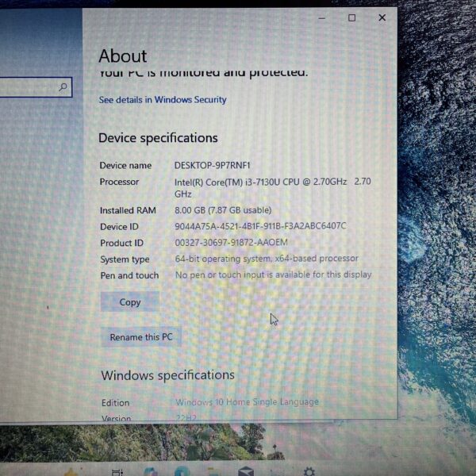
Task: Close the Settings About window
Action: pos(382,18)
